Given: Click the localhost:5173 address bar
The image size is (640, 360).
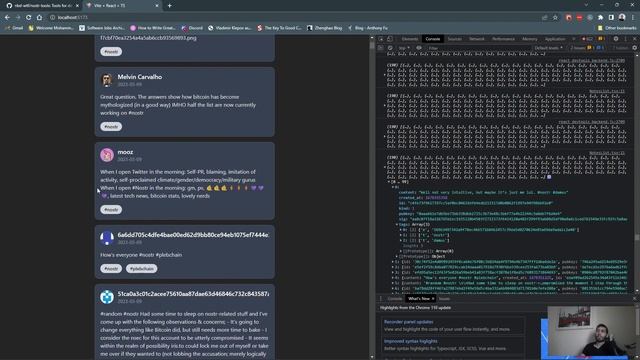Looking at the screenshot, I should (x=294, y=18).
